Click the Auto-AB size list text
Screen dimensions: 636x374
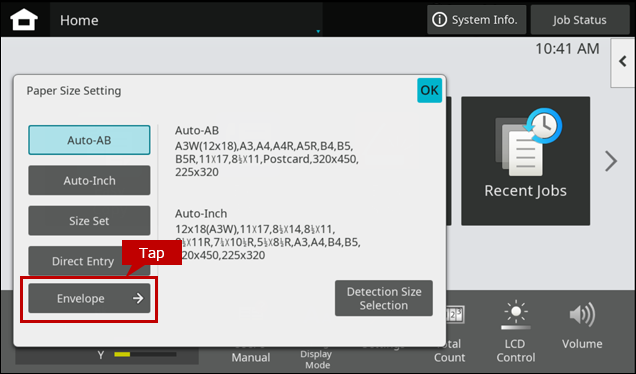point(266,159)
